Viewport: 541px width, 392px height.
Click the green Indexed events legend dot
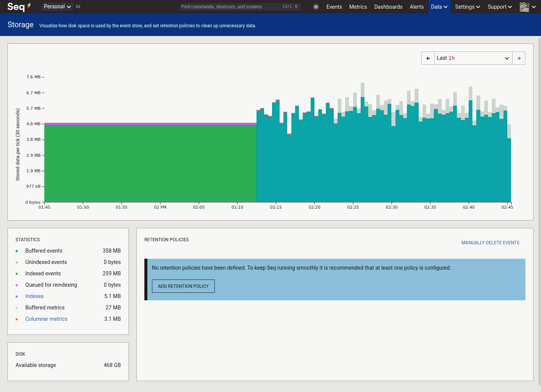(x=17, y=274)
